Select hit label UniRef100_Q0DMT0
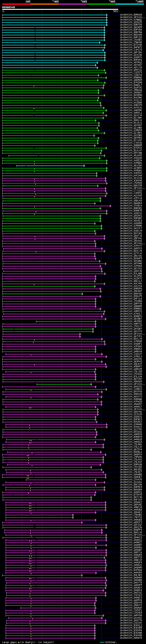Image resolution: width=146 pixels, height=644 pixels. 131,58
